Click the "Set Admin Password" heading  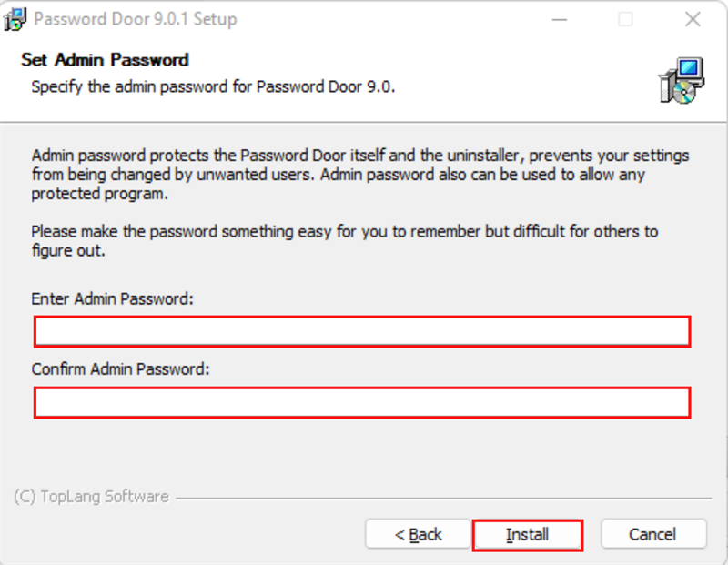coord(105,60)
